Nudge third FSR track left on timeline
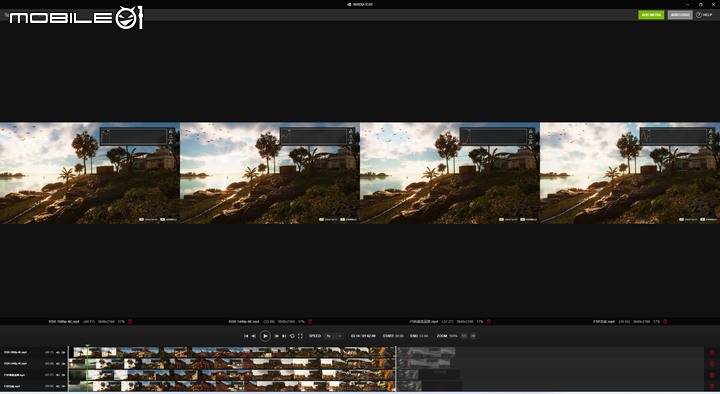This screenshot has height=394, width=720. click(58, 375)
